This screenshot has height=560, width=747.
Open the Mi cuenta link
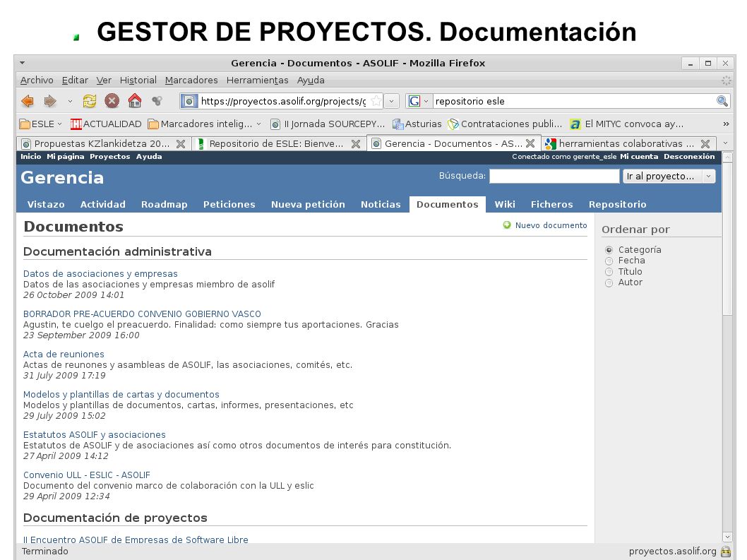(639, 156)
